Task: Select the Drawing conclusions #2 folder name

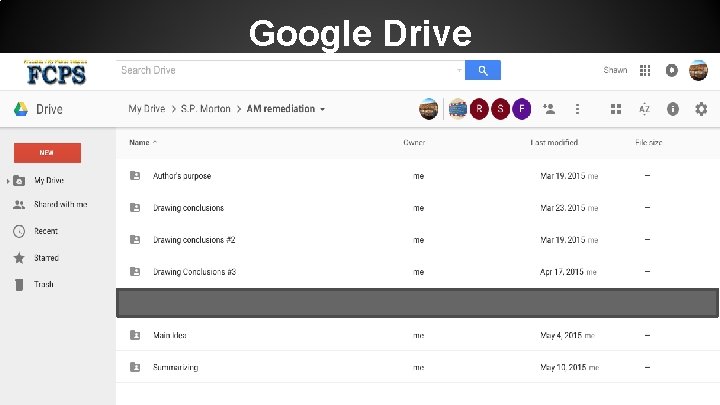Action: click(x=194, y=240)
